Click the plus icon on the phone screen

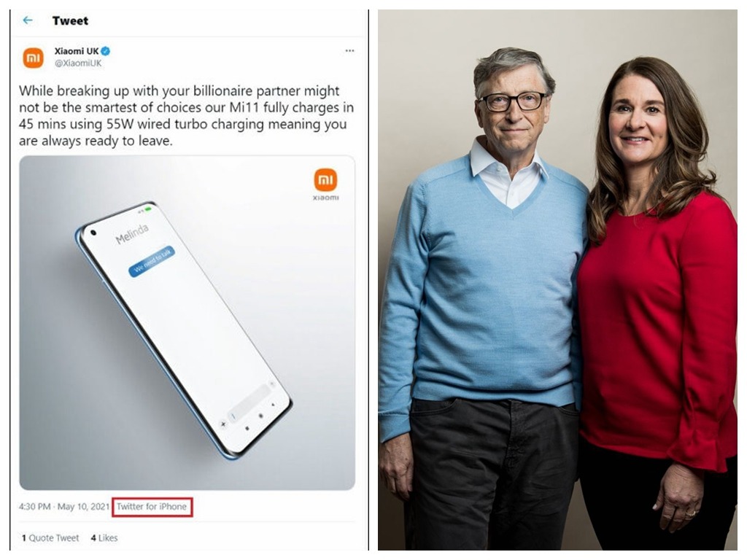pyautogui.click(x=223, y=424)
